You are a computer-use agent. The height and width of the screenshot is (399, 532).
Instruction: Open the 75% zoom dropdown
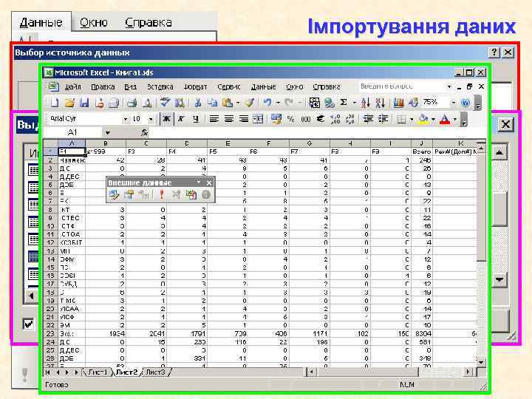click(x=453, y=103)
